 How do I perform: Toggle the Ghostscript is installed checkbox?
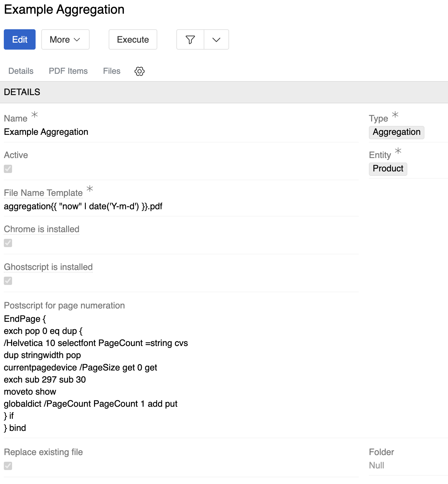point(8,281)
